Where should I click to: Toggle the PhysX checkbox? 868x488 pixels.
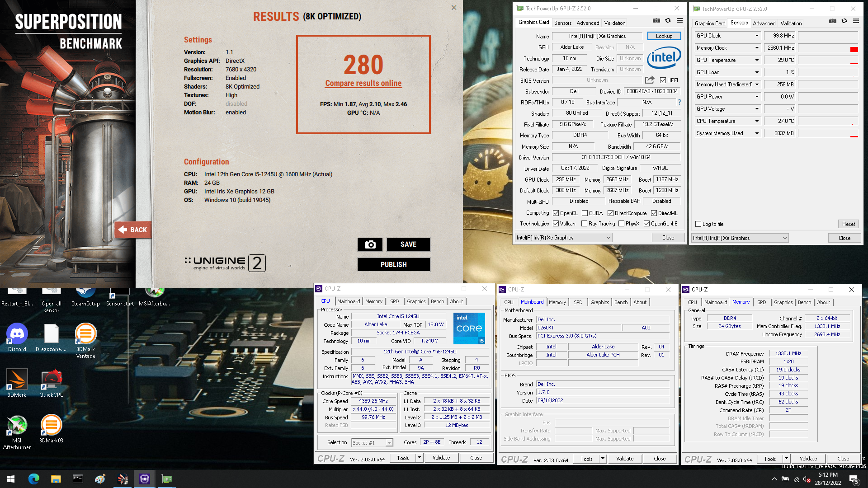pos(622,224)
